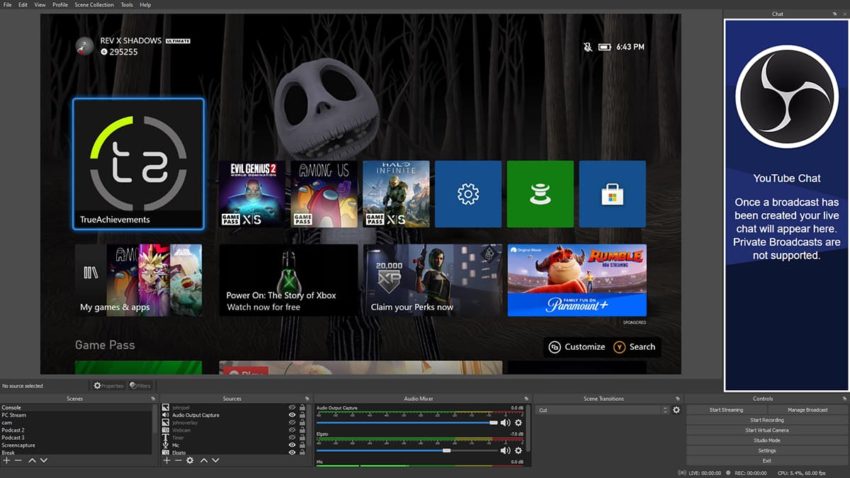Mute Audio Output Capture speaker icon
The image size is (850, 478).
point(505,423)
